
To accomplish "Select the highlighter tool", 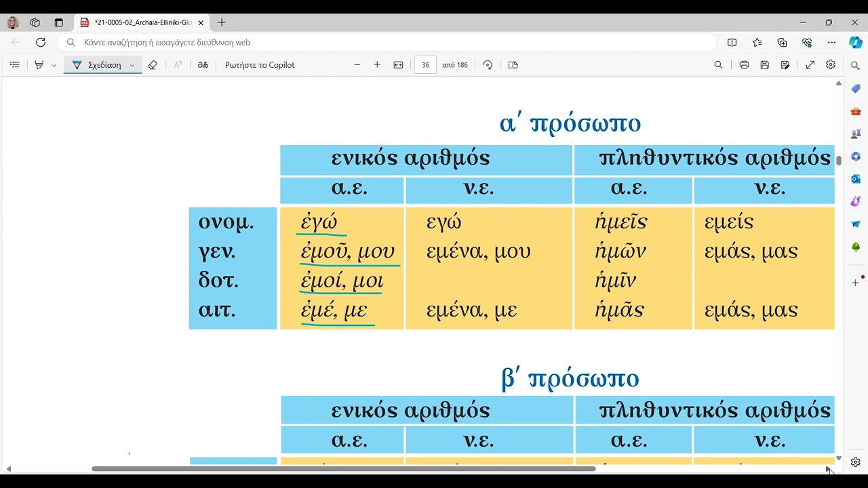I will 39,65.
